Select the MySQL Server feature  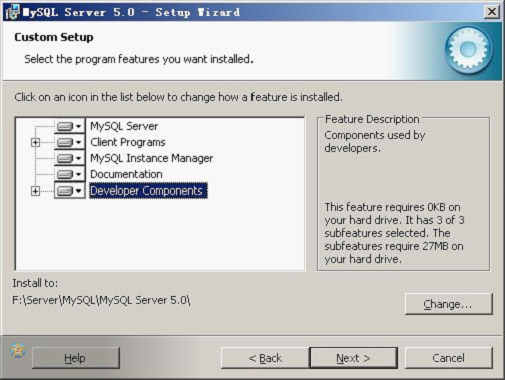tap(124, 126)
